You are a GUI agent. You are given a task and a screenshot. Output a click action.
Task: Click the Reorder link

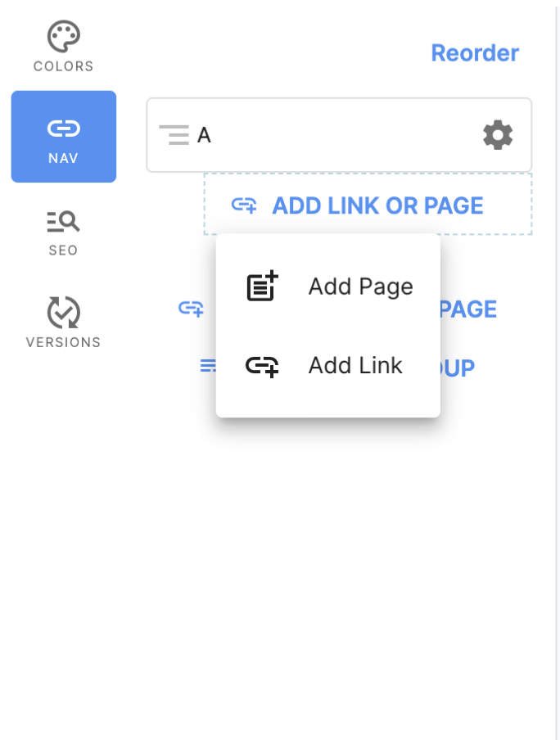(475, 53)
